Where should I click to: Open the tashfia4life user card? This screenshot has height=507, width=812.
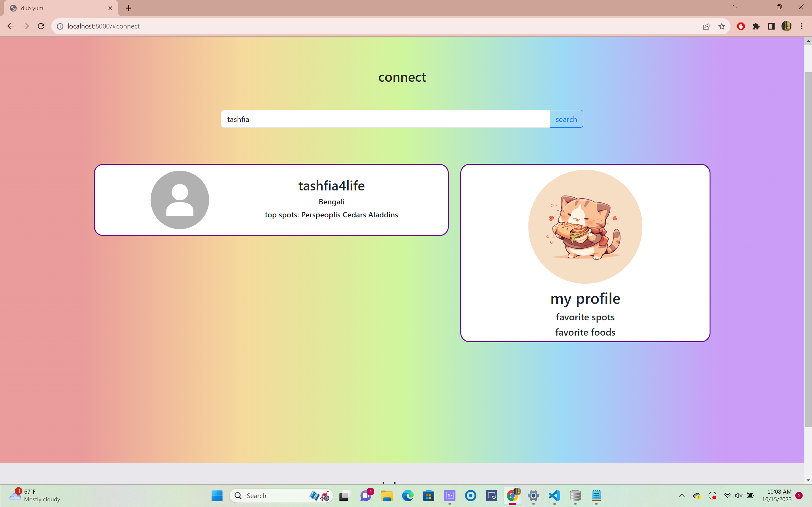[271, 200]
